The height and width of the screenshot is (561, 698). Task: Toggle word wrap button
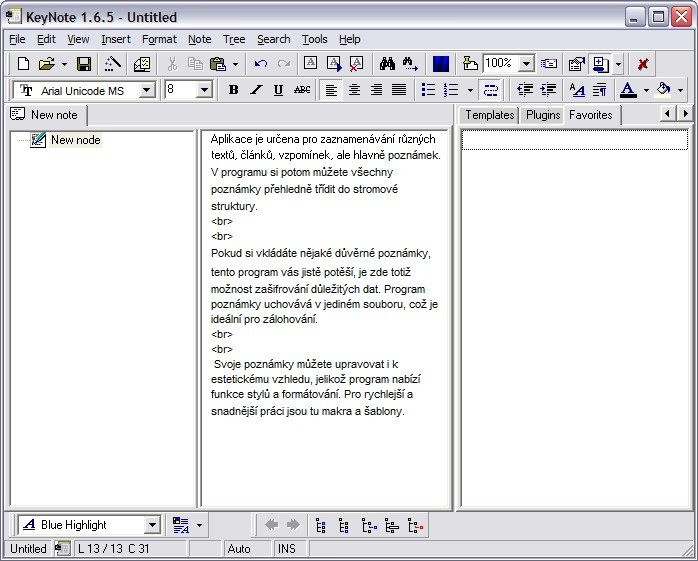(490, 90)
